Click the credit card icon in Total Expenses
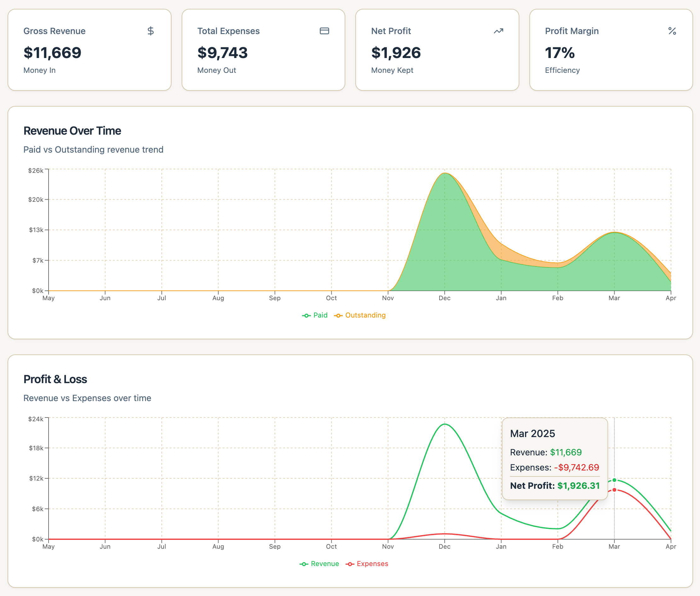This screenshot has width=700, height=596. point(324,31)
